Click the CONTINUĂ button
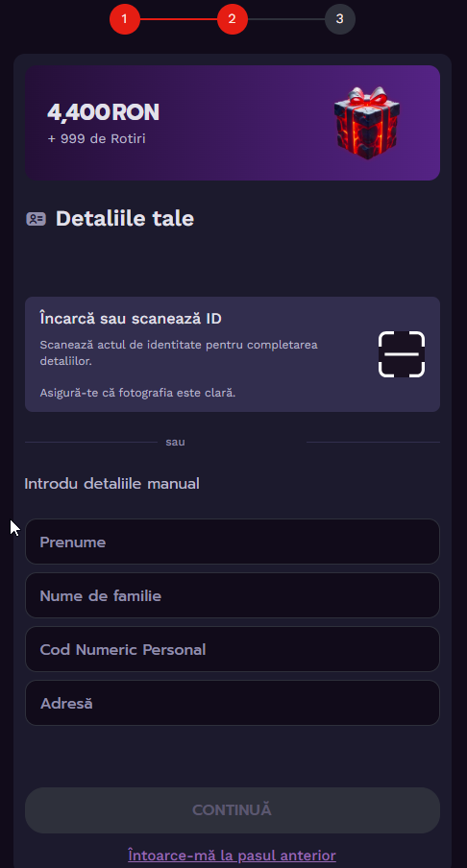Viewport: 467px width, 868px height. click(233, 810)
